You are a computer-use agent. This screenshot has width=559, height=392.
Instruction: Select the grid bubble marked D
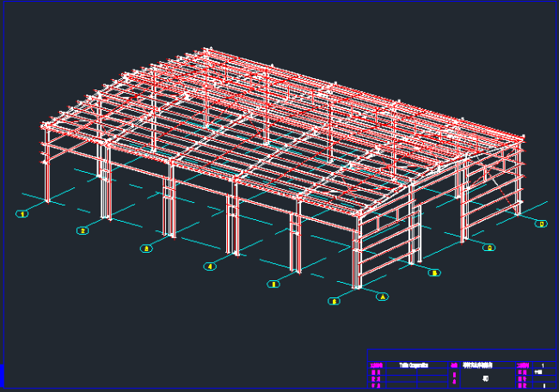(x=541, y=224)
